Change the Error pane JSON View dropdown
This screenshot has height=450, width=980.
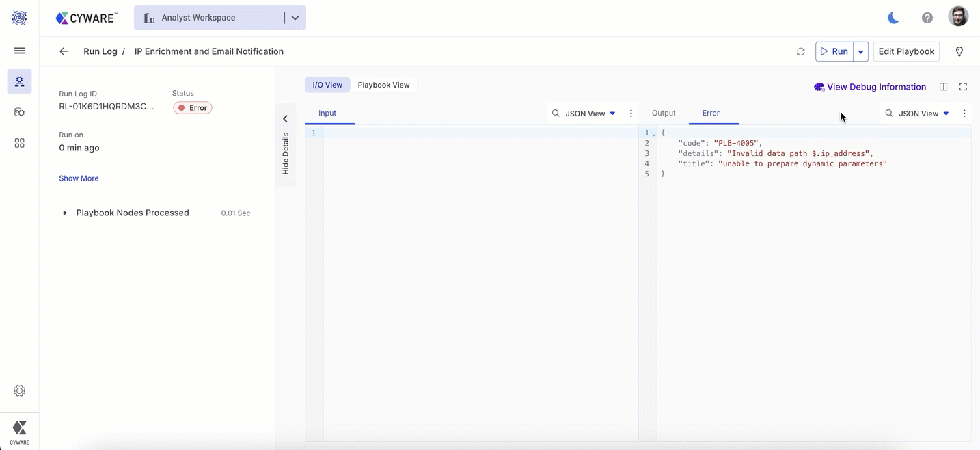923,114
